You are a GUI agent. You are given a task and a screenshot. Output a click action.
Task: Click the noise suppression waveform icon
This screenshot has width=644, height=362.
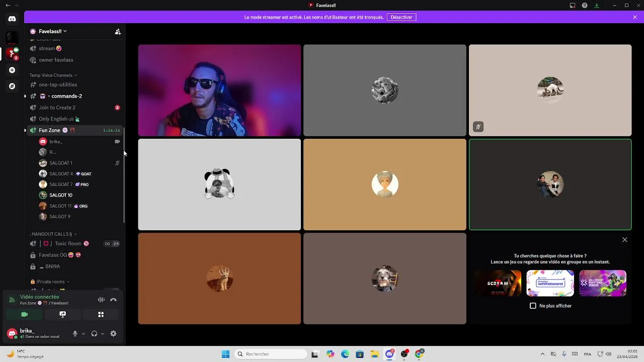(x=101, y=300)
